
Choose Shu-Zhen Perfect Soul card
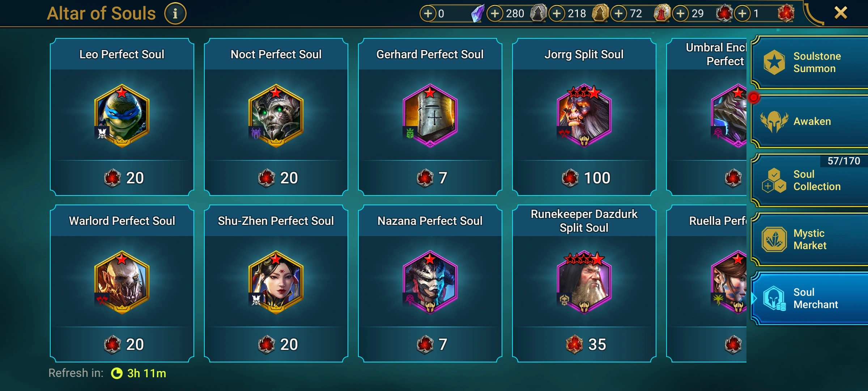276,283
